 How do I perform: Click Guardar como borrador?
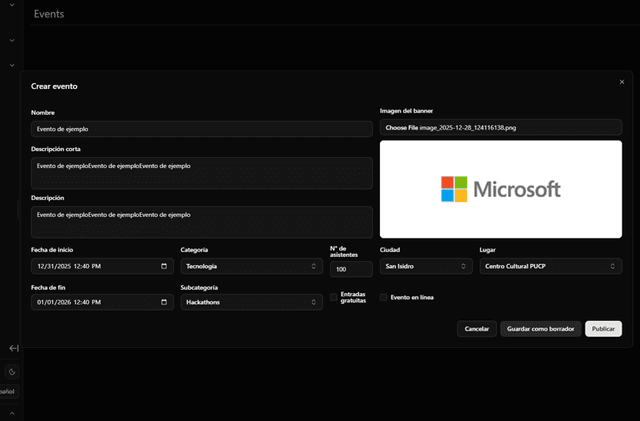click(x=540, y=329)
